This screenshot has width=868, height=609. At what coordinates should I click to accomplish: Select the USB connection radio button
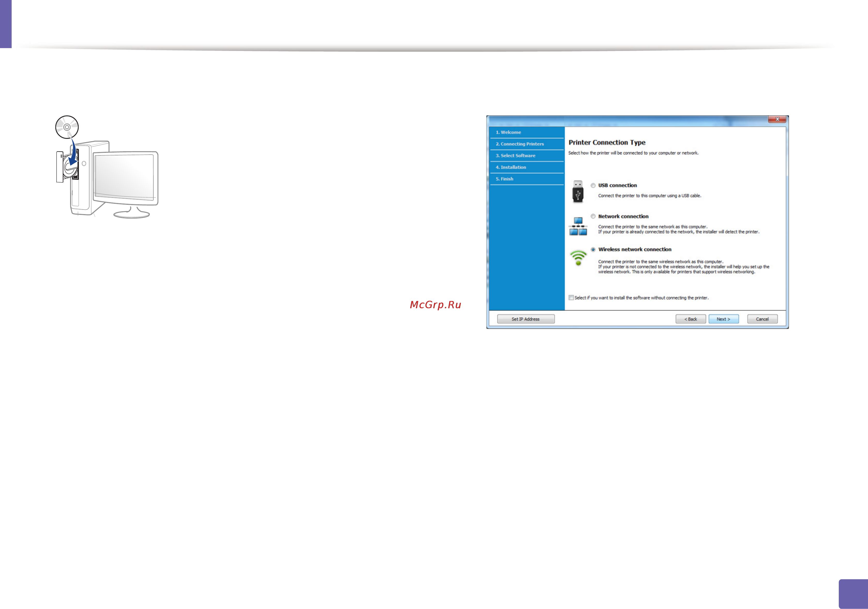(593, 185)
